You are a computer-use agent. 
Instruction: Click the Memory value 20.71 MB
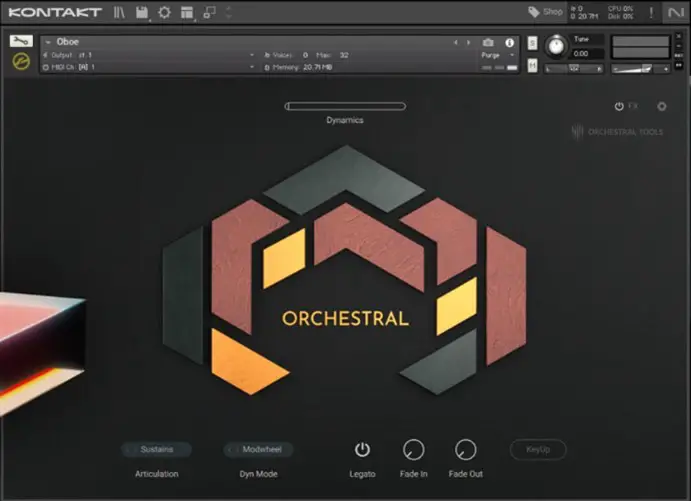(x=318, y=67)
